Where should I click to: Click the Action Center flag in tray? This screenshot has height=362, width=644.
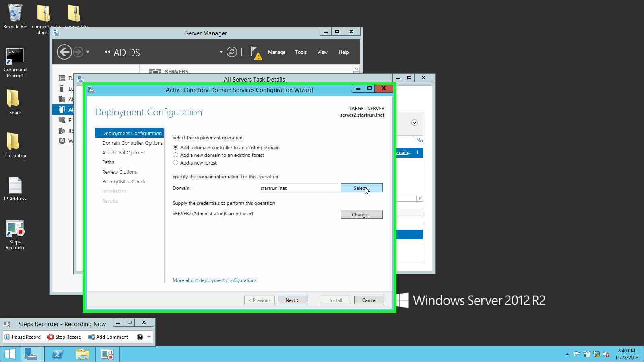click(x=577, y=354)
